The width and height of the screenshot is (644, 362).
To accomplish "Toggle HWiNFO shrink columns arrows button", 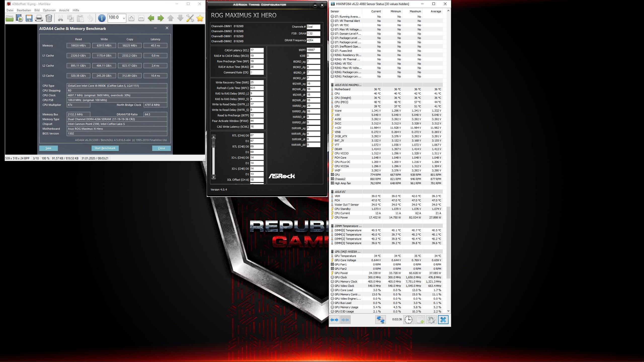I will pyautogui.click(x=345, y=320).
